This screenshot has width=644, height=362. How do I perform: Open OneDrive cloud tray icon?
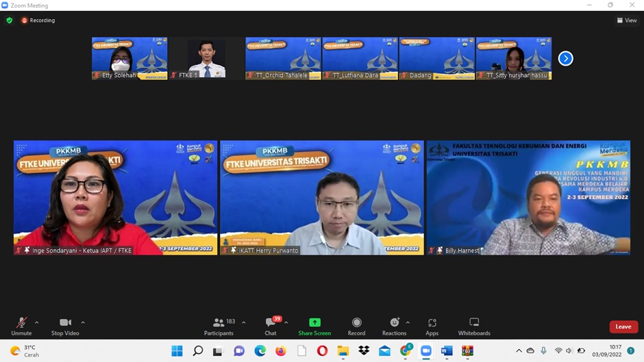tap(531, 351)
